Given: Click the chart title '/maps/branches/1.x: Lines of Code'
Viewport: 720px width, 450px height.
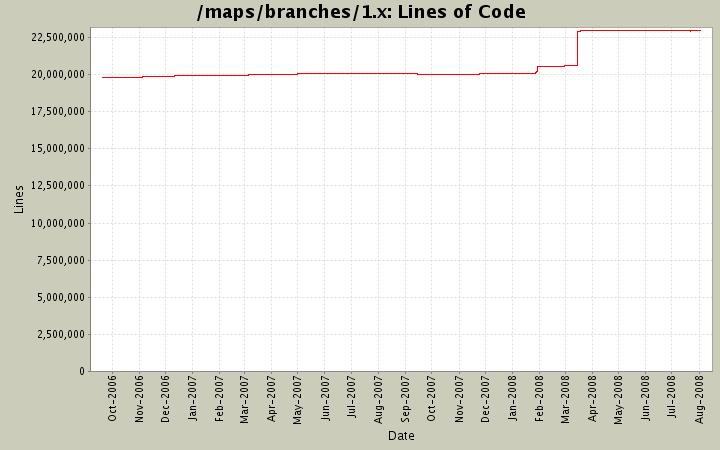Looking at the screenshot, I should click(361, 12).
